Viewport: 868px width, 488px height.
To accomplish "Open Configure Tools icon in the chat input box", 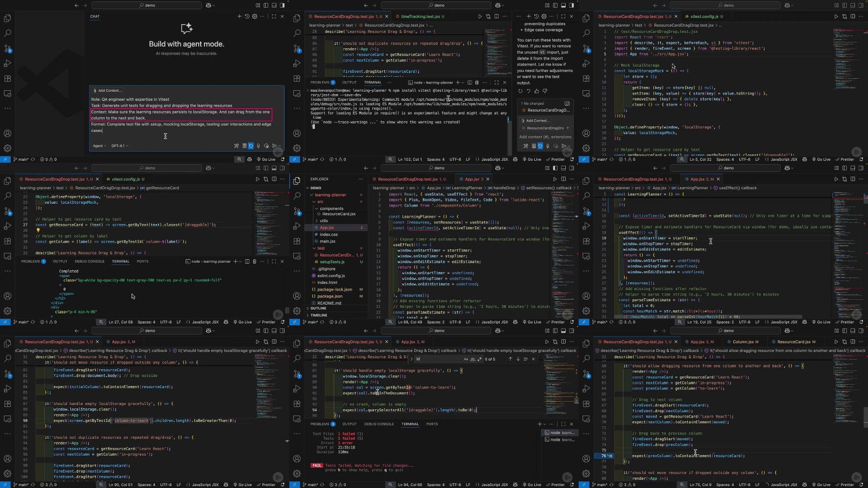I will pyautogui.click(x=236, y=146).
